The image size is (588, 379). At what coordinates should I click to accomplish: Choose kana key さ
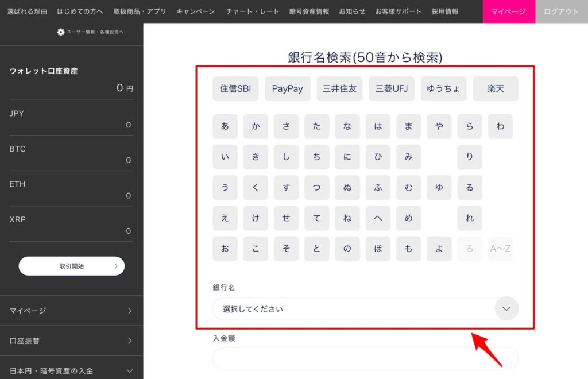pyautogui.click(x=286, y=126)
